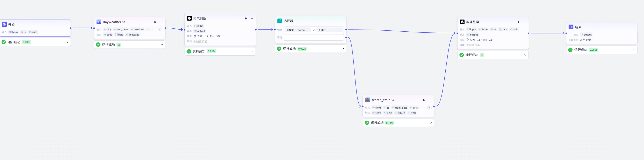Click the 选择器 否则 condition field
The height and width of the screenshot is (160, 644).
pyautogui.click(x=313, y=38)
